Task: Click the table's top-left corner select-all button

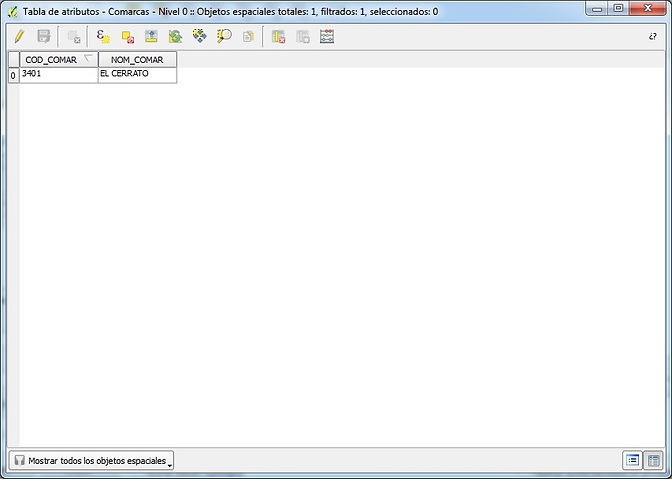Action: (x=14, y=60)
